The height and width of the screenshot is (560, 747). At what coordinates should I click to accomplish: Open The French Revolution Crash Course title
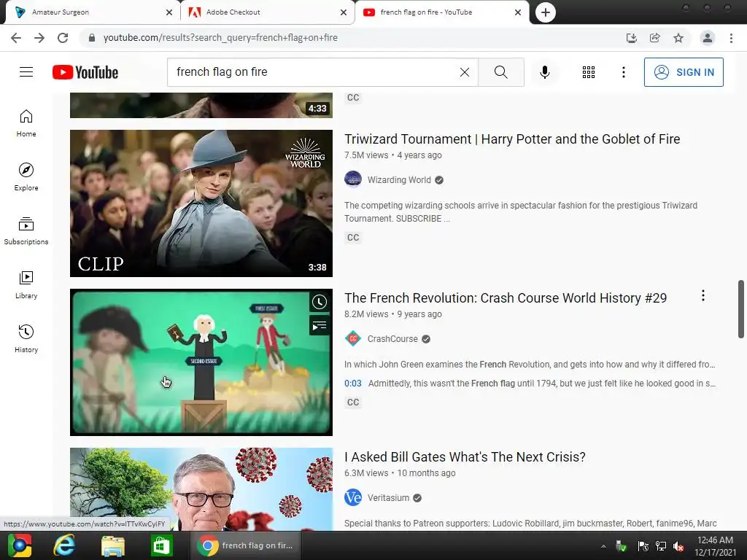tap(506, 298)
